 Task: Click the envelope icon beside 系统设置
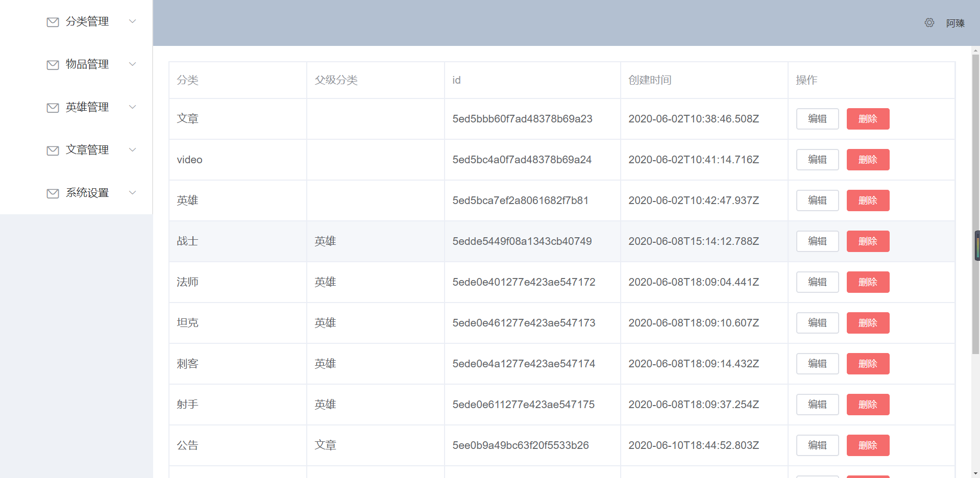point(53,193)
